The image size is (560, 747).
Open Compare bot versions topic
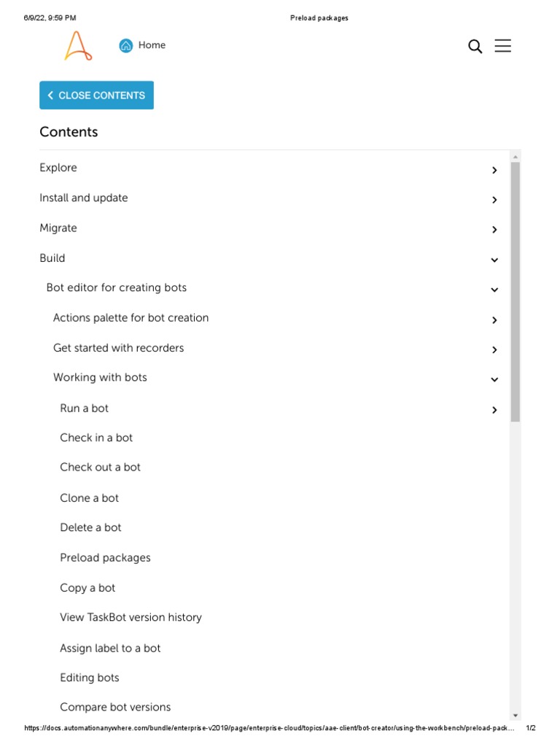115,707
